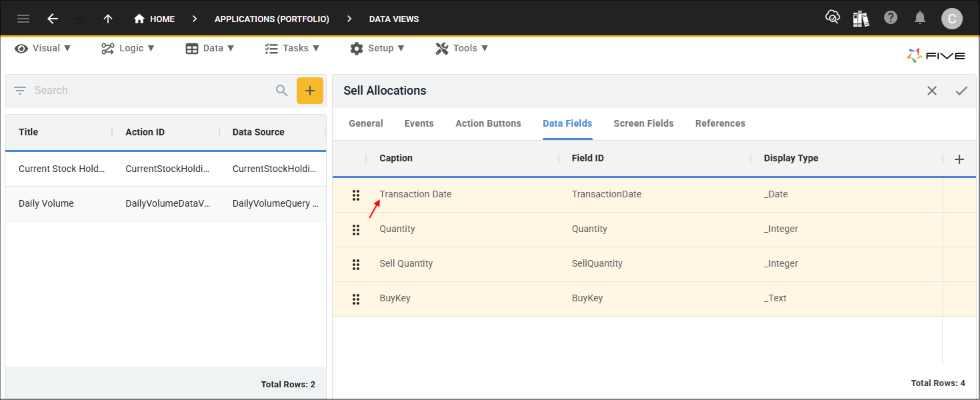The width and height of the screenshot is (980, 400).
Task: Click the TransactionDate field ID cell
Action: tap(607, 194)
